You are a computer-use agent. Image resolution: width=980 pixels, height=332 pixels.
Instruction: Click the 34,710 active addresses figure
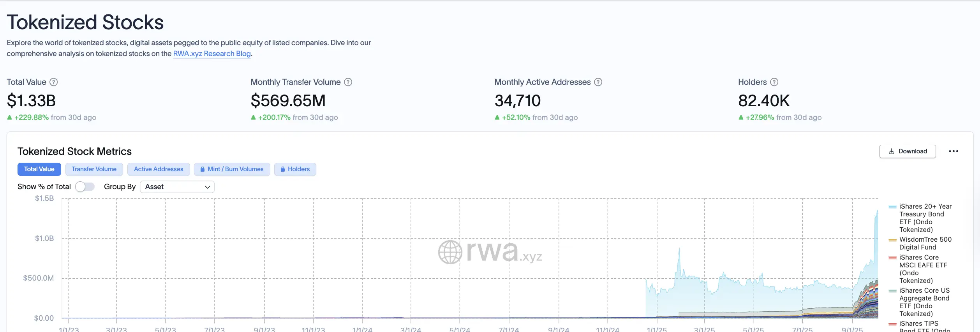tap(518, 101)
